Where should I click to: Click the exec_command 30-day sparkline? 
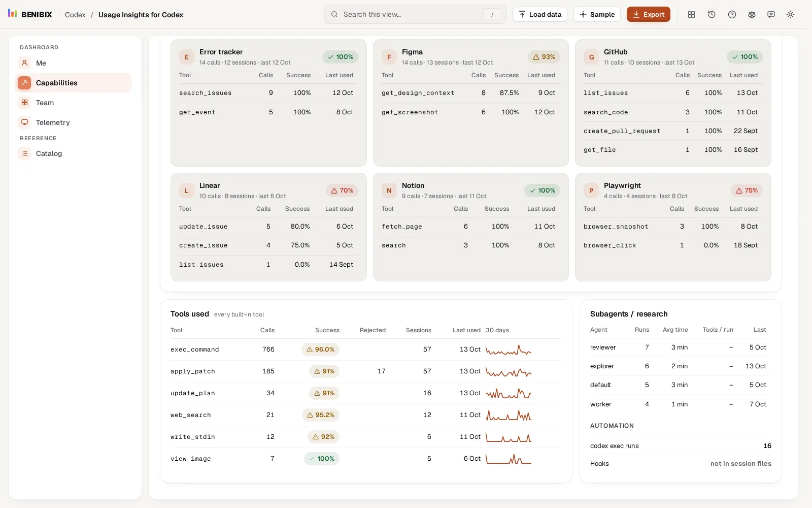pyautogui.click(x=509, y=350)
